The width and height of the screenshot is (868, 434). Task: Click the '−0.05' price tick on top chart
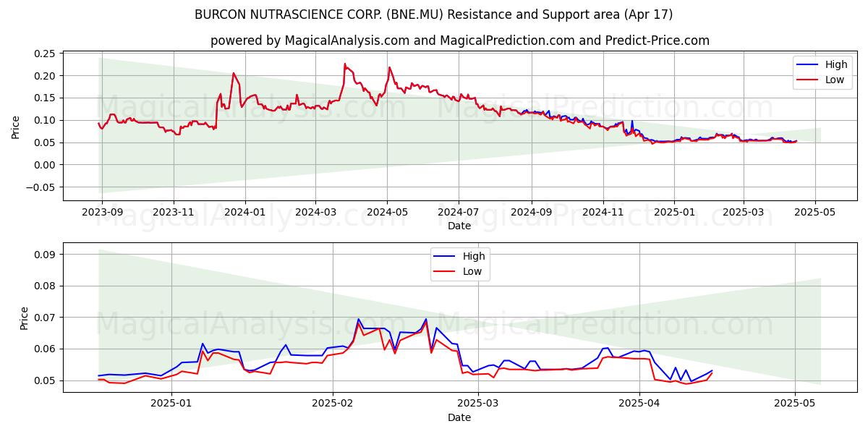(41, 187)
